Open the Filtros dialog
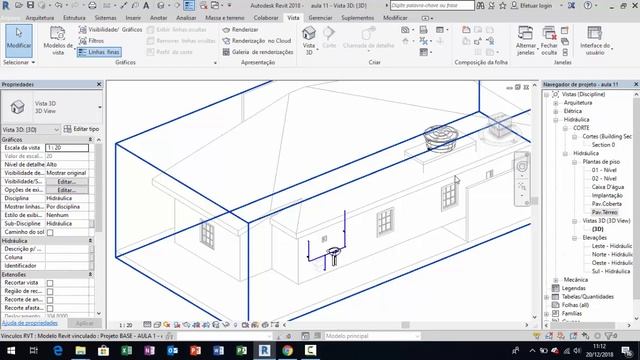The width and height of the screenshot is (640, 360). (x=91, y=41)
